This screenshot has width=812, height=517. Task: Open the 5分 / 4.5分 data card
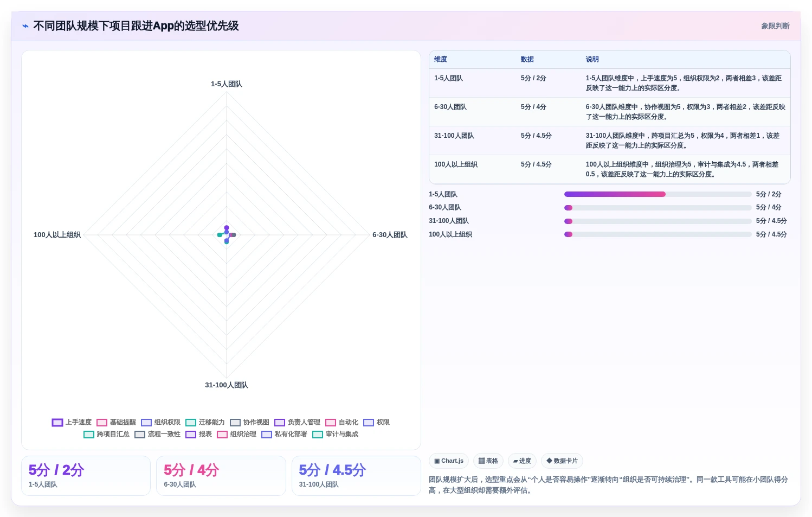pos(356,476)
